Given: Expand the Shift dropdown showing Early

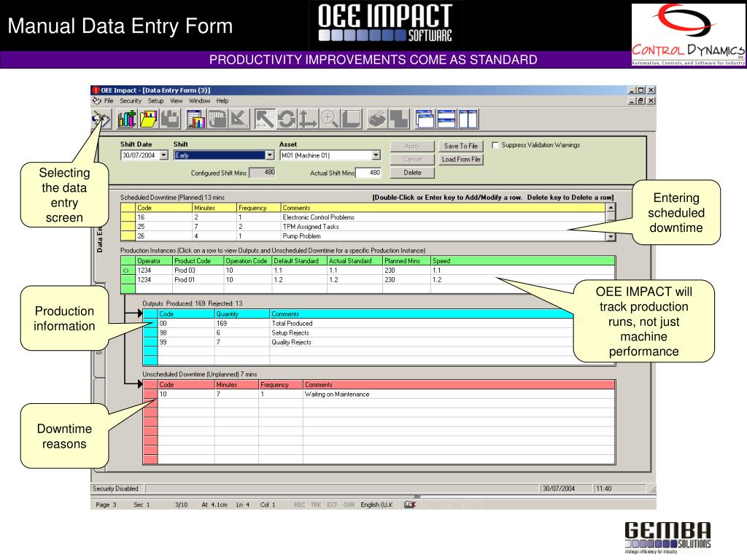Looking at the screenshot, I should tap(270, 155).
